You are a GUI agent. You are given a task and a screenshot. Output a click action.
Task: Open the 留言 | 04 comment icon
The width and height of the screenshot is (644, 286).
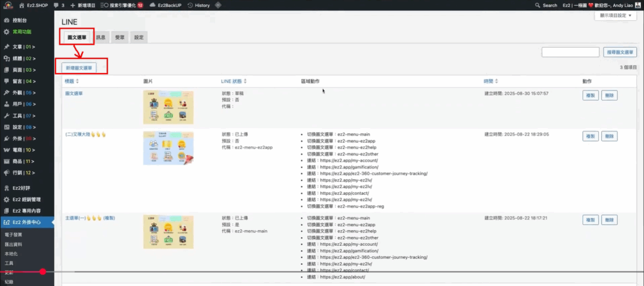coord(6,81)
